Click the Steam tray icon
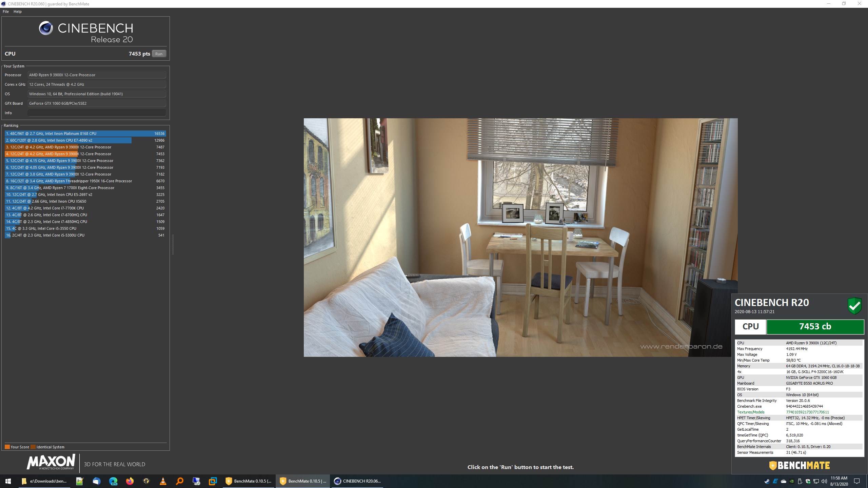868x488 pixels. coord(767,481)
